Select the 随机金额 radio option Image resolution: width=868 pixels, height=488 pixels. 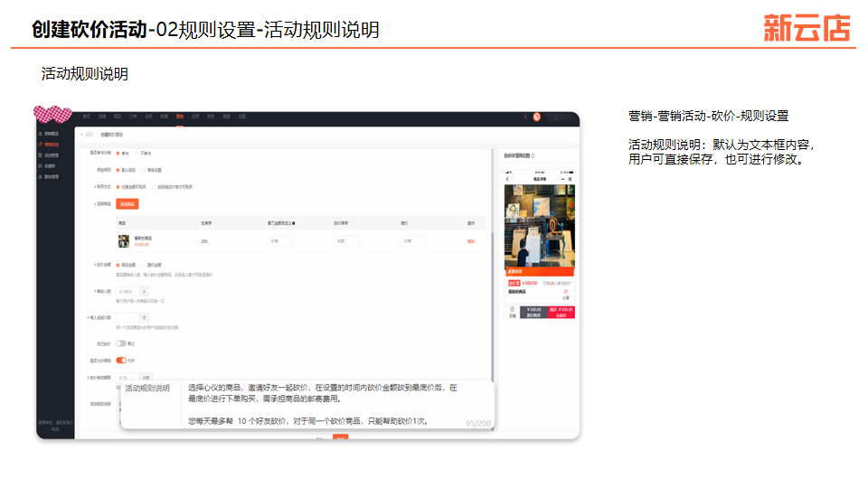pos(144,265)
